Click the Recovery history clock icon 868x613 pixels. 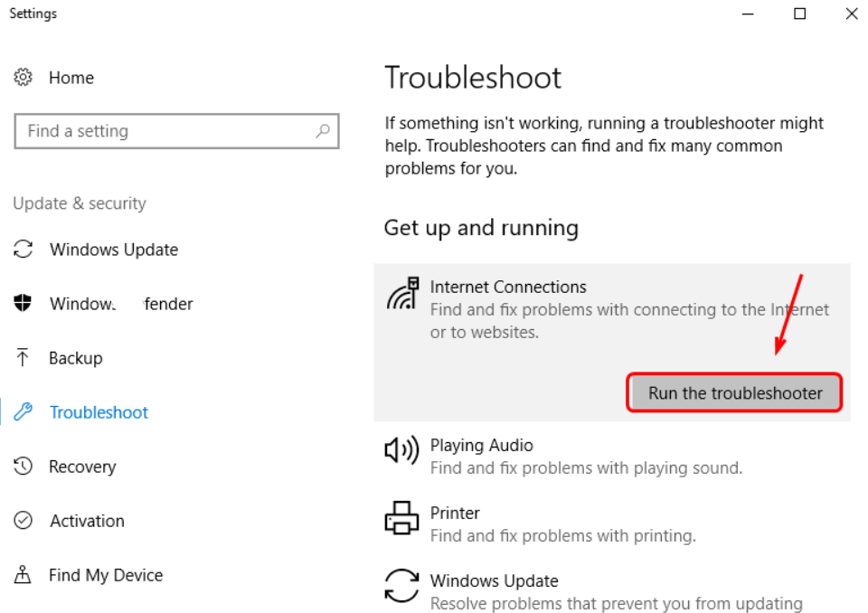[x=24, y=467]
